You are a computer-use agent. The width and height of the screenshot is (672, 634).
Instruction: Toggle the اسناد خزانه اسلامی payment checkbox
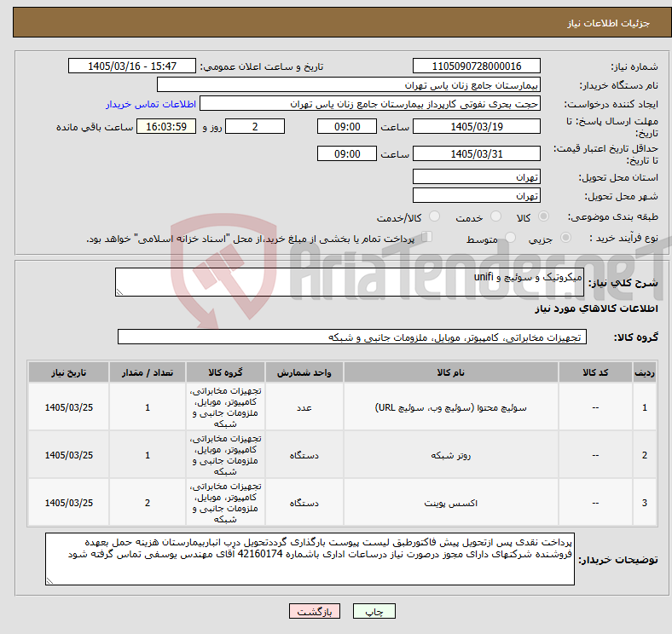point(426,236)
